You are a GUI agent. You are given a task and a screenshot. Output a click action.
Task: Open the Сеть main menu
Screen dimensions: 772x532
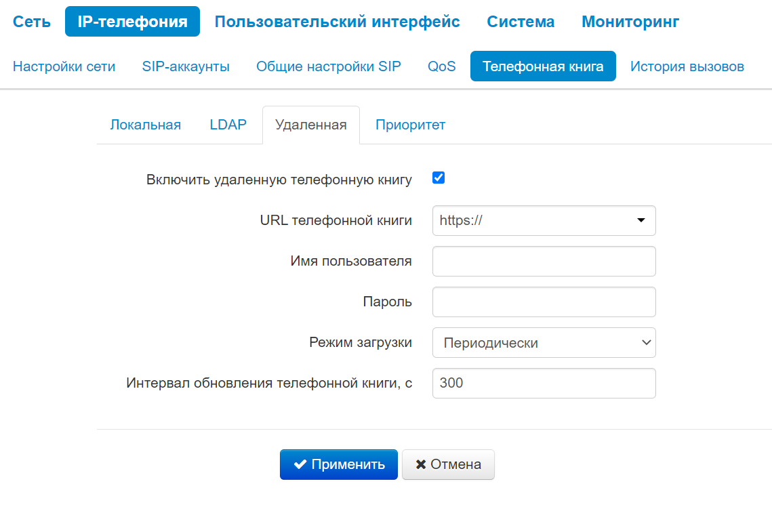click(x=32, y=22)
